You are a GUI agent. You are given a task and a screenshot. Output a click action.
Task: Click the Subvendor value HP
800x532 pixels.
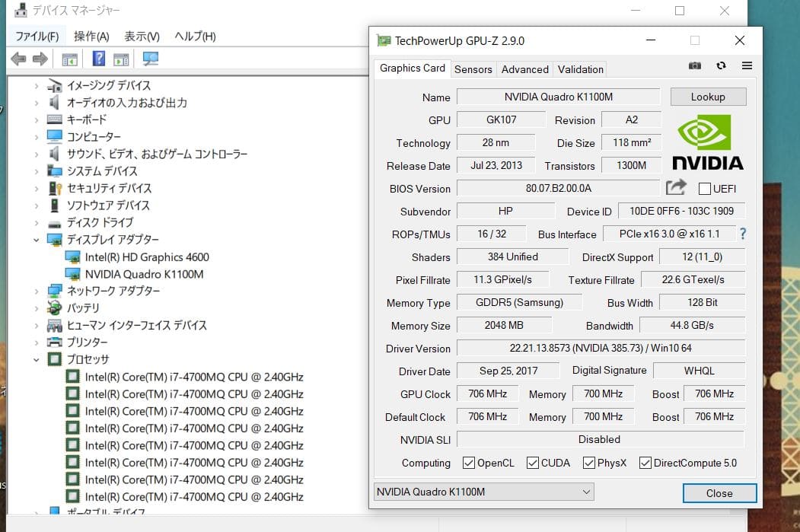(x=505, y=211)
